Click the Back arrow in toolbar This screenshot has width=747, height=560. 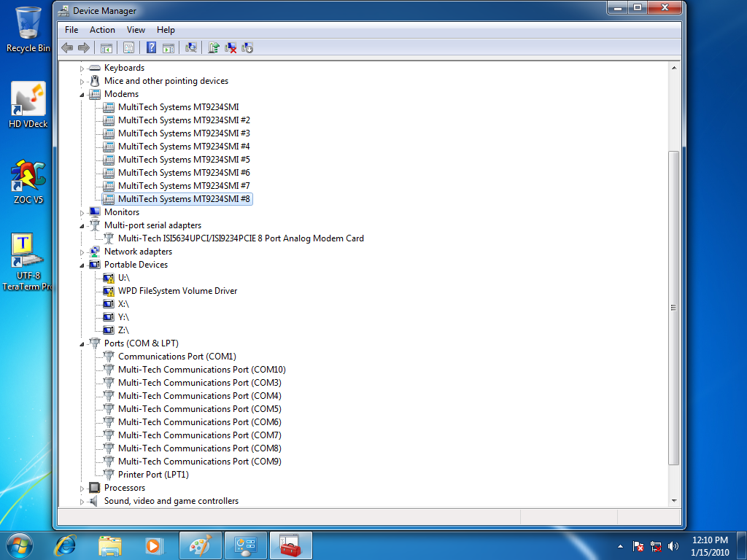pyautogui.click(x=67, y=48)
